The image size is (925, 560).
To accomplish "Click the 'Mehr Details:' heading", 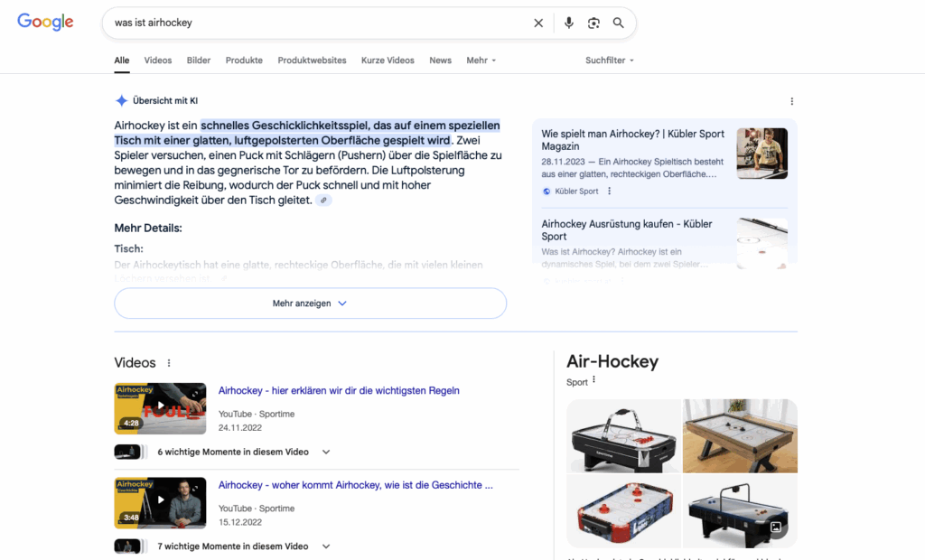I will click(148, 228).
